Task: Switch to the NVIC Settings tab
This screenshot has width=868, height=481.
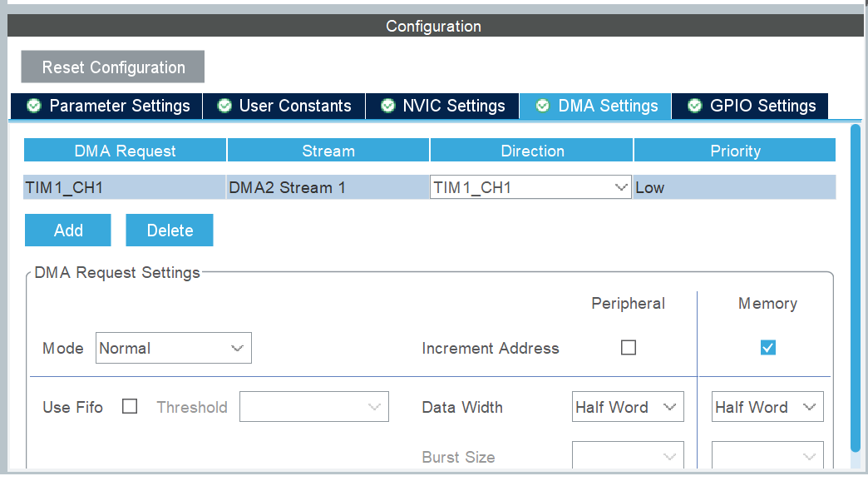Action: coord(443,107)
